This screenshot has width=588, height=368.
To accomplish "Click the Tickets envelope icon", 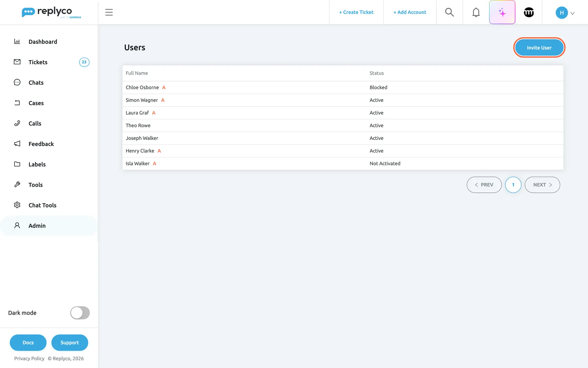I will pos(17,62).
